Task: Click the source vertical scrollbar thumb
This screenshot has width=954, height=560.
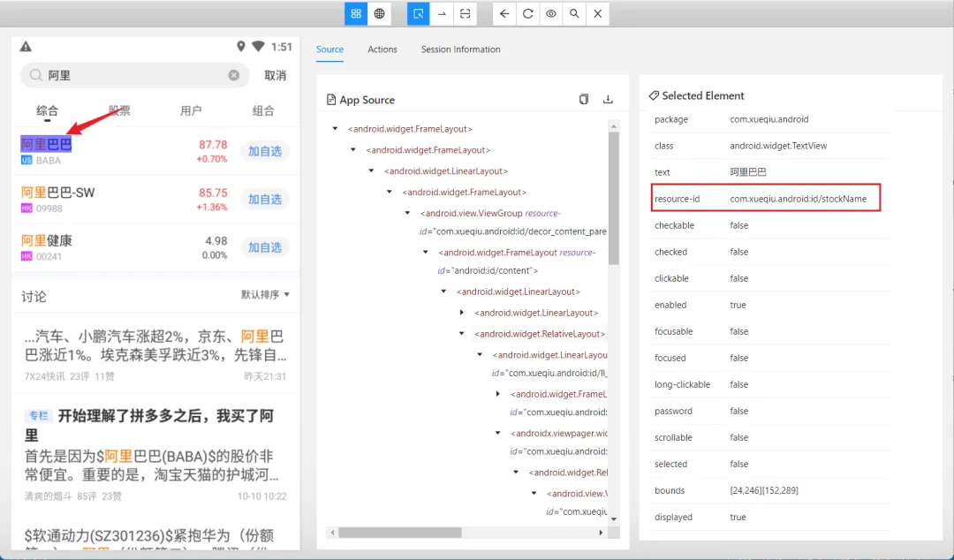Action: point(614,199)
